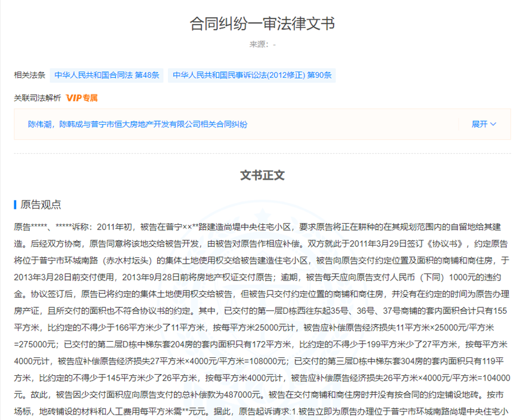The image size is (516, 420).
Task: Click the line starting 元。故此，被告因少交付面积
Action: (259, 395)
